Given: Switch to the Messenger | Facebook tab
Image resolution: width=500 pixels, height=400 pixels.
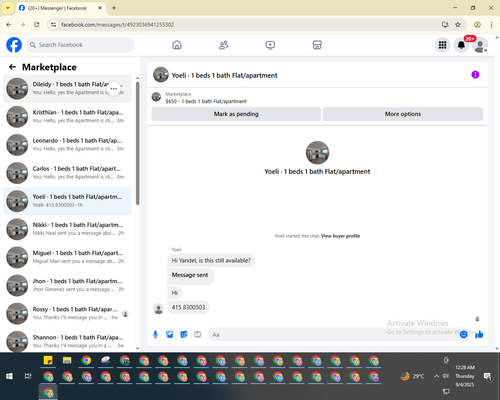Looking at the screenshot, I should 57,8.
